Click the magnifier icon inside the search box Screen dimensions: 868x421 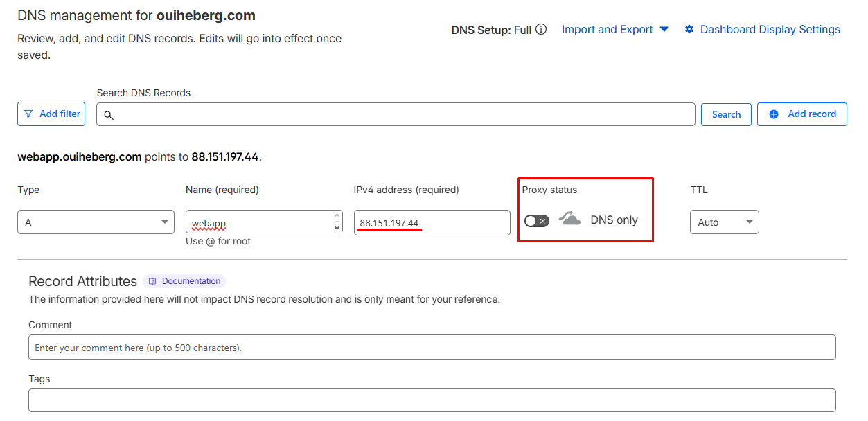coord(109,115)
